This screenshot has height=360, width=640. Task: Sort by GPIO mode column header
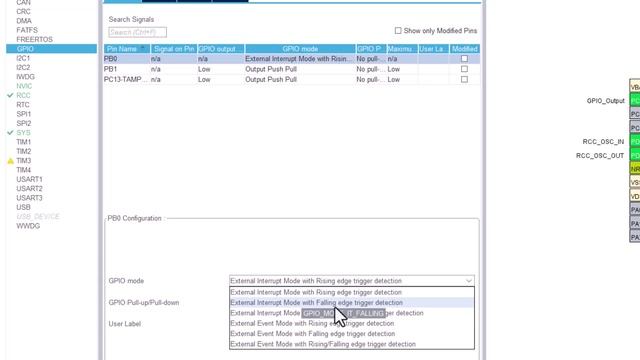(300, 49)
